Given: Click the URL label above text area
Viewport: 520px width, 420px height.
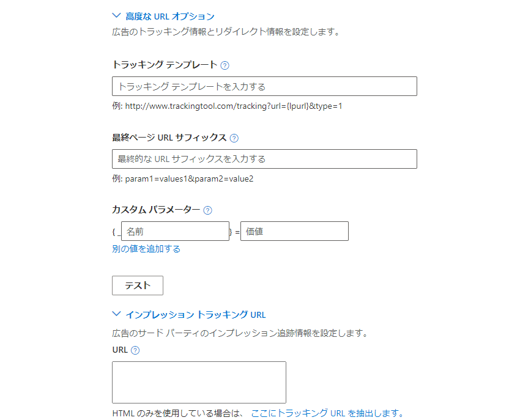Looking at the screenshot, I should (x=120, y=350).
